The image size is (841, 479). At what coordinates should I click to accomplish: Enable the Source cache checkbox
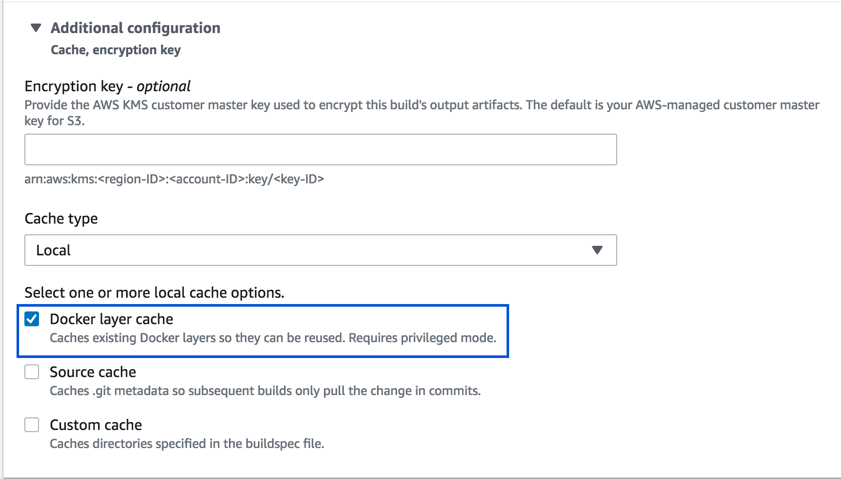(x=32, y=372)
